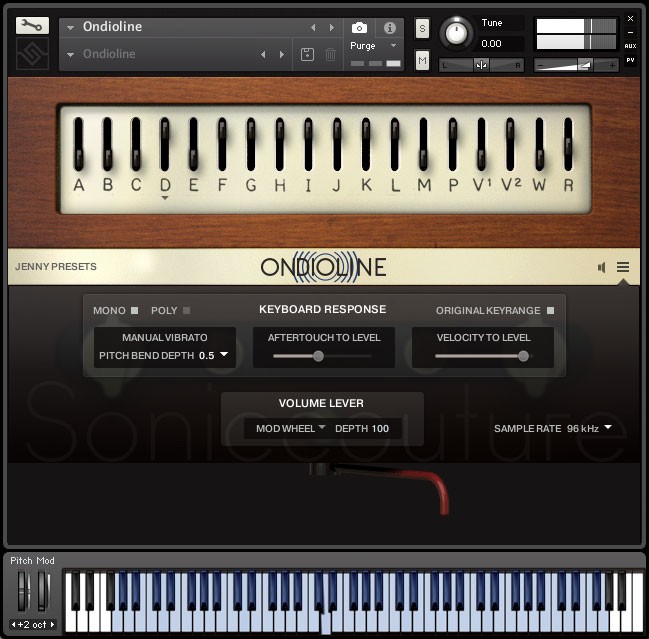The image size is (649, 639).
Task: Click the camera snapshot icon
Action: pyautogui.click(x=359, y=28)
